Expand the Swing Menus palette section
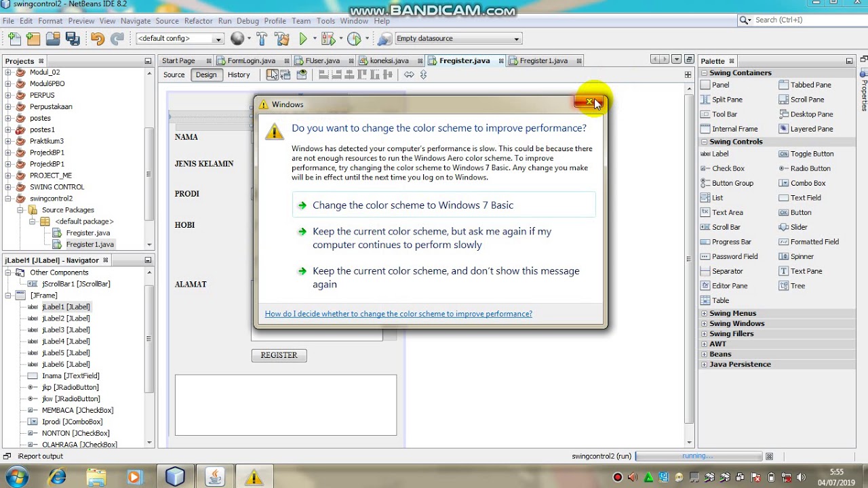This screenshot has width=868, height=488. click(x=704, y=313)
